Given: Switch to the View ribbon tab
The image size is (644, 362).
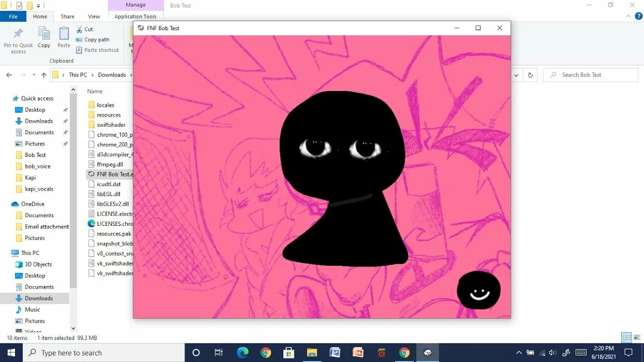Looking at the screenshot, I should click(94, 17).
